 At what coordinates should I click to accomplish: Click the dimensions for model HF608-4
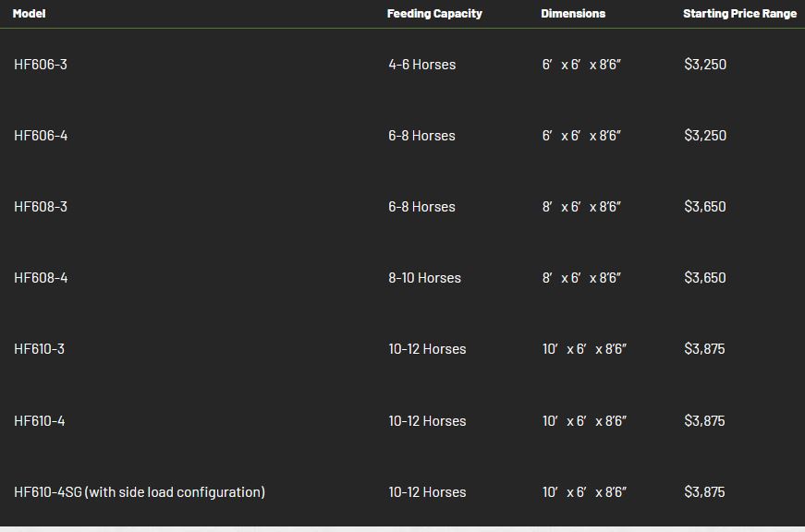coord(581,278)
